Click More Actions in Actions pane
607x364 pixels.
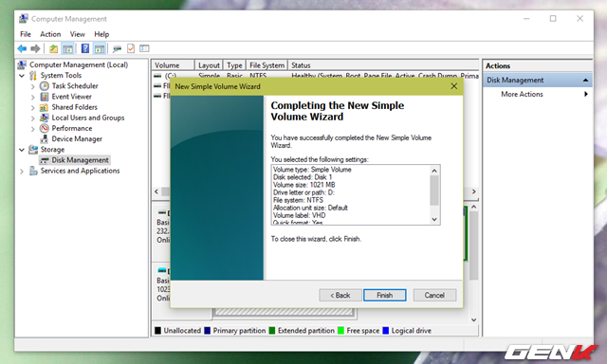[522, 94]
